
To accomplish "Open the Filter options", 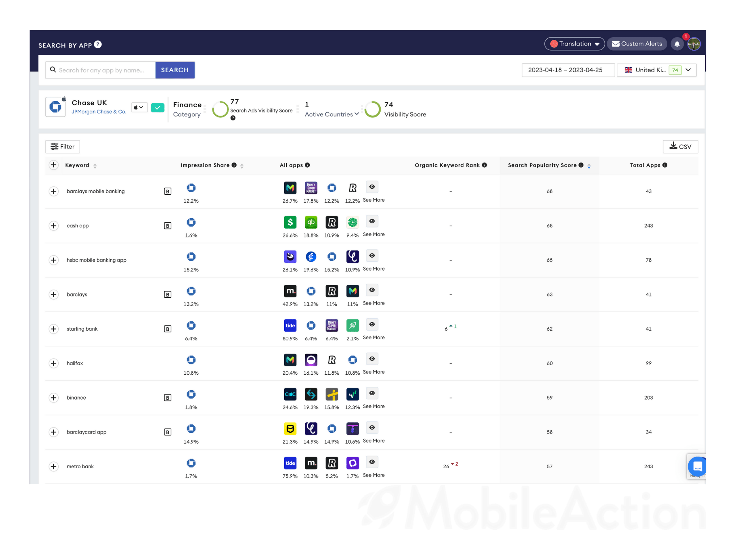I will pos(63,147).
